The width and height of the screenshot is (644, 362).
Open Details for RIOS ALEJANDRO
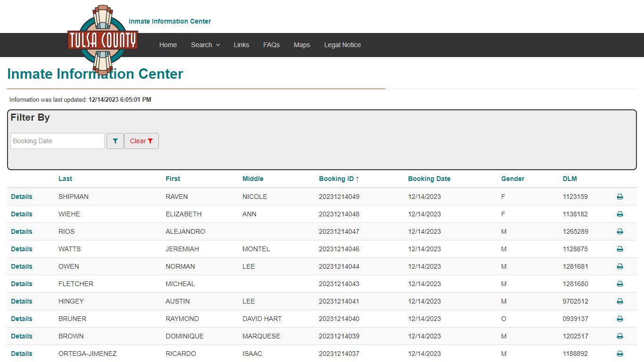click(x=22, y=231)
